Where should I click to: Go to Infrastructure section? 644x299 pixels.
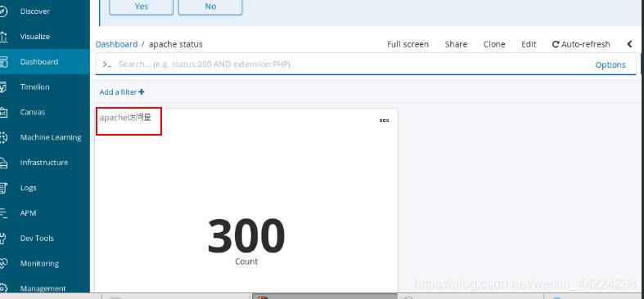[x=44, y=163]
